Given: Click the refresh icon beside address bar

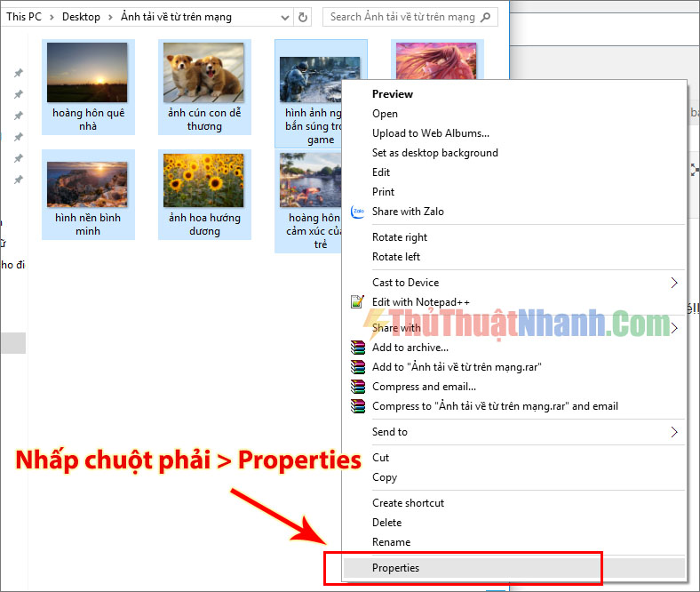Looking at the screenshot, I should coord(303,17).
